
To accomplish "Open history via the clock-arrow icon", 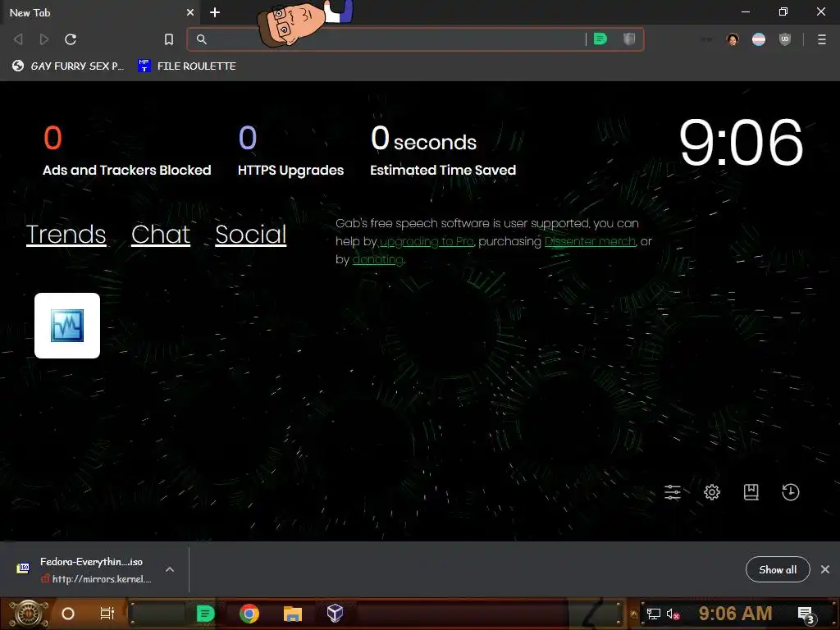I will 790,492.
